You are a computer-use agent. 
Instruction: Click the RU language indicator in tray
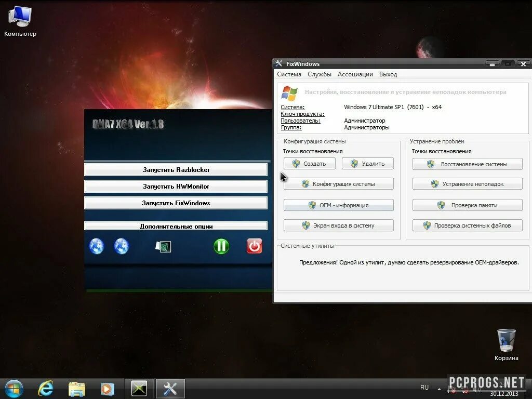[x=424, y=388]
